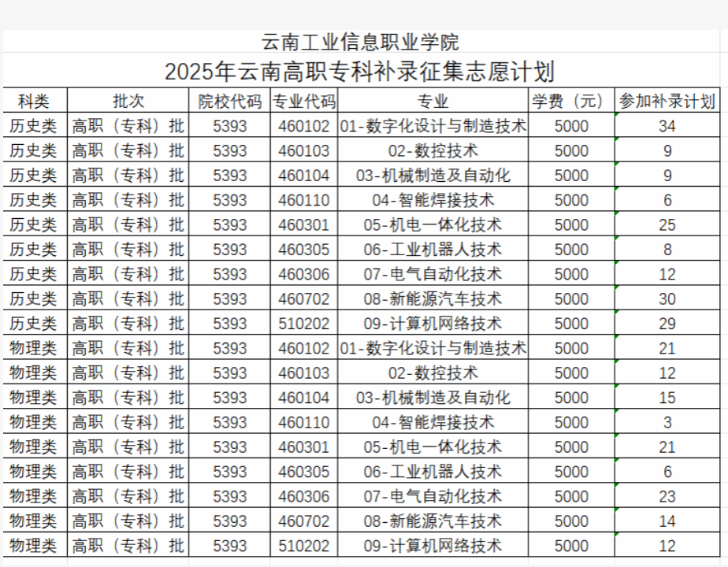Click 08-新能源汽车技术 in the 物理类 rows
Image resolution: width=728 pixels, height=567 pixels.
click(433, 521)
